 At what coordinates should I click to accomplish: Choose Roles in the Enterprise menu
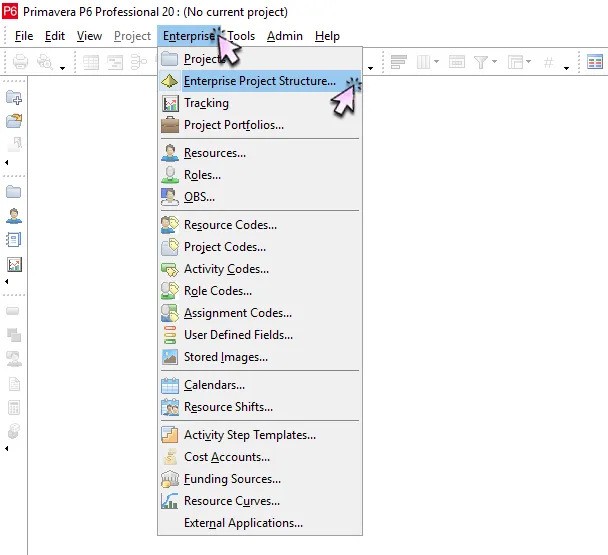pos(260,175)
